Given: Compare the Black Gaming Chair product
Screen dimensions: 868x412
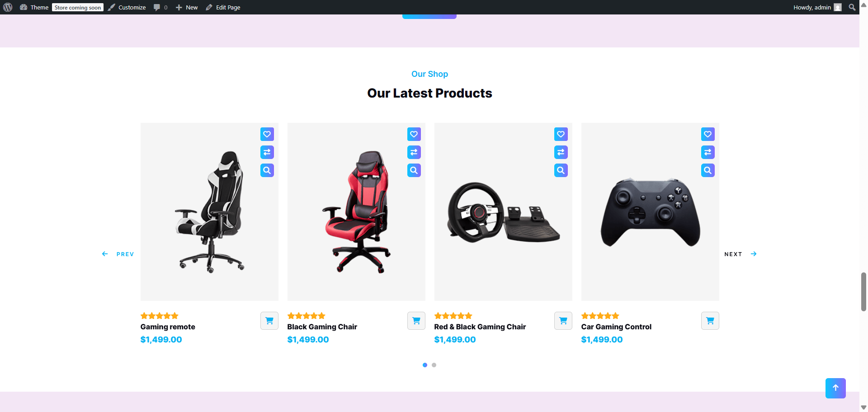Looking at the screenshot, I should pyautogui.click(x=414, y=152).
